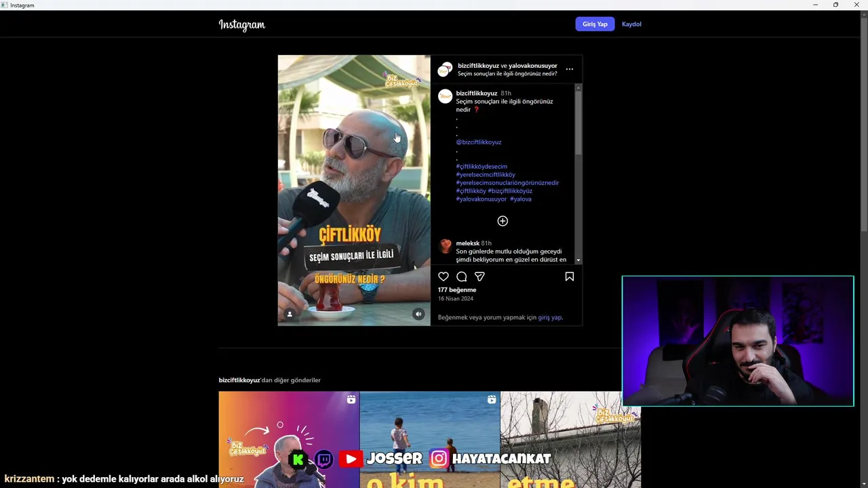Open second related reel with children on beach
868x488 pixels.
430,439
